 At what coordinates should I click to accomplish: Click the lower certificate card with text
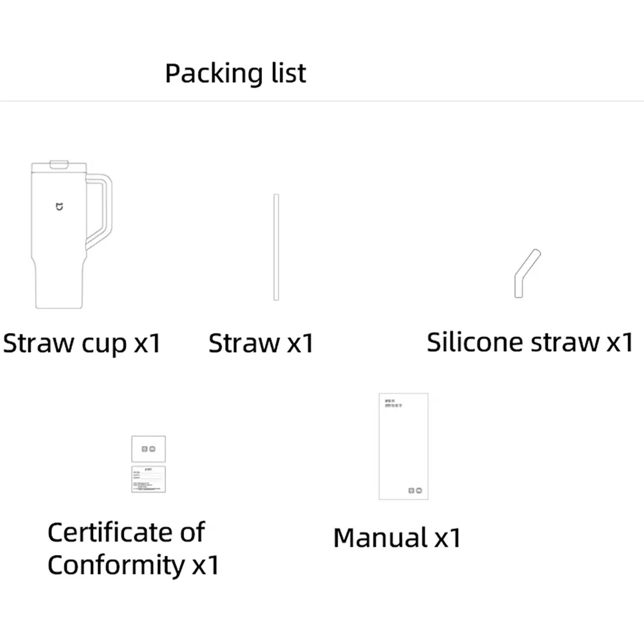point(148,479)
